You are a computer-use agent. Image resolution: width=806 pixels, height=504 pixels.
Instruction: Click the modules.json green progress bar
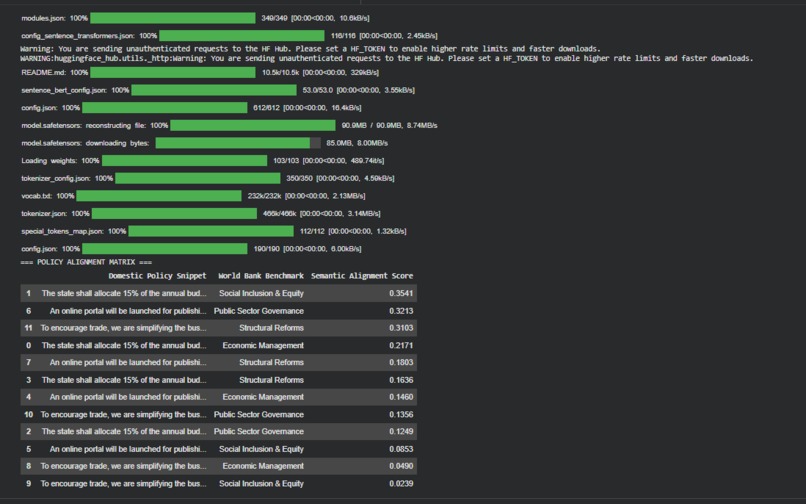coord(173,18)
